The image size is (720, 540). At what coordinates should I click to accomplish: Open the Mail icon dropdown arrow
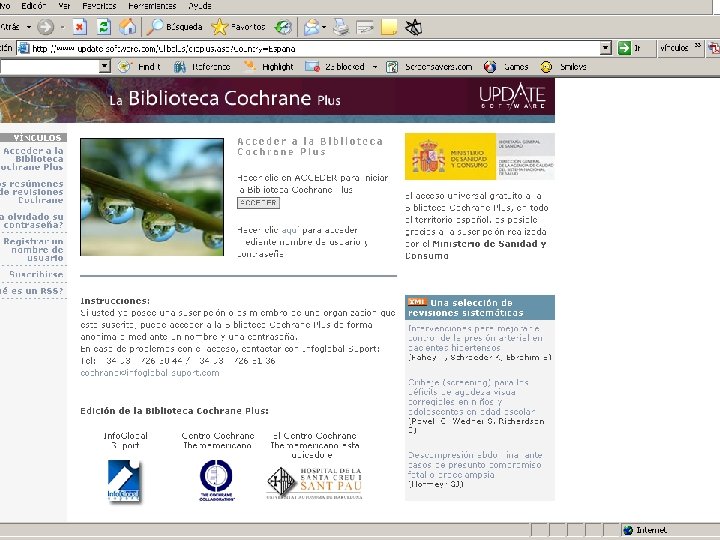point(324,27)
